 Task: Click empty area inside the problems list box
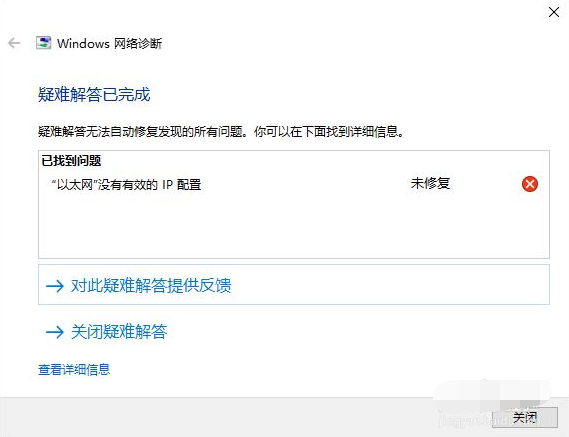point(294,227)
